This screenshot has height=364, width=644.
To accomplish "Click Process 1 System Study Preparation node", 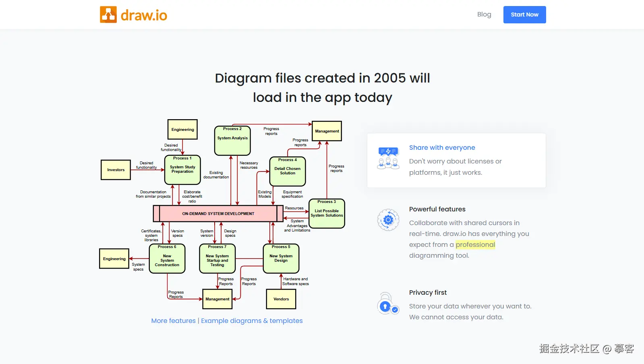I will tap(182, 170).
